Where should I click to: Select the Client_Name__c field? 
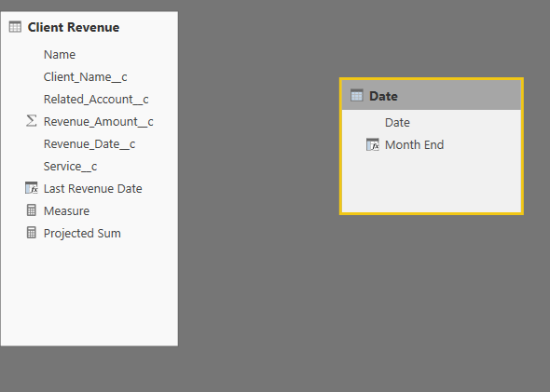pos(85,77)
